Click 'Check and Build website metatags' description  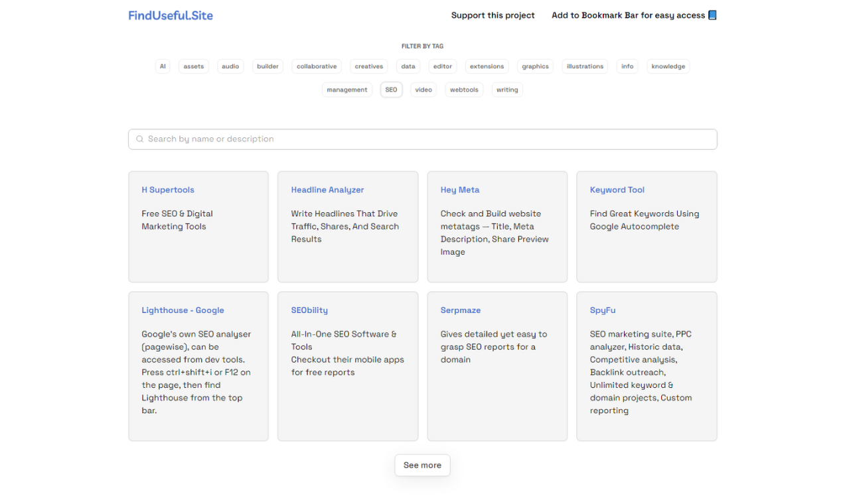pyautogui.click(x=495, y=233)
